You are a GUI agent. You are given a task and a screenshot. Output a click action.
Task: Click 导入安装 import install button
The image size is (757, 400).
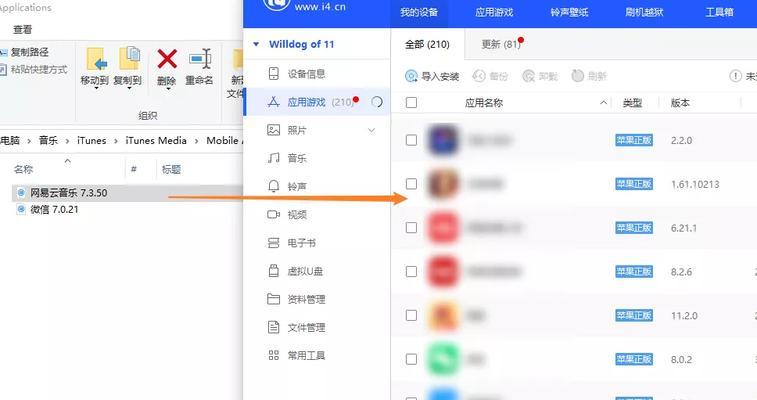pyautogui.click(x=432, y=76)
